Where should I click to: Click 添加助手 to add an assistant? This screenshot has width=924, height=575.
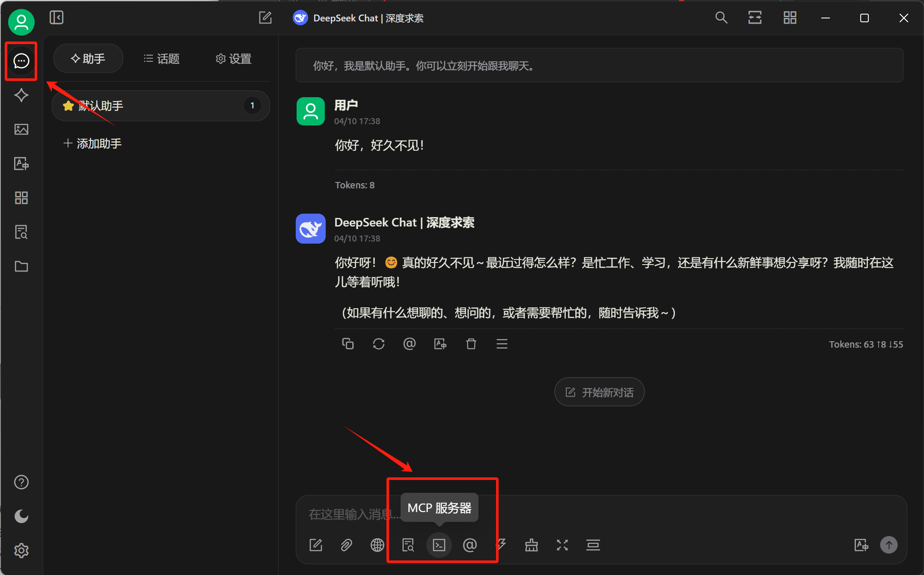coord(92,143)
